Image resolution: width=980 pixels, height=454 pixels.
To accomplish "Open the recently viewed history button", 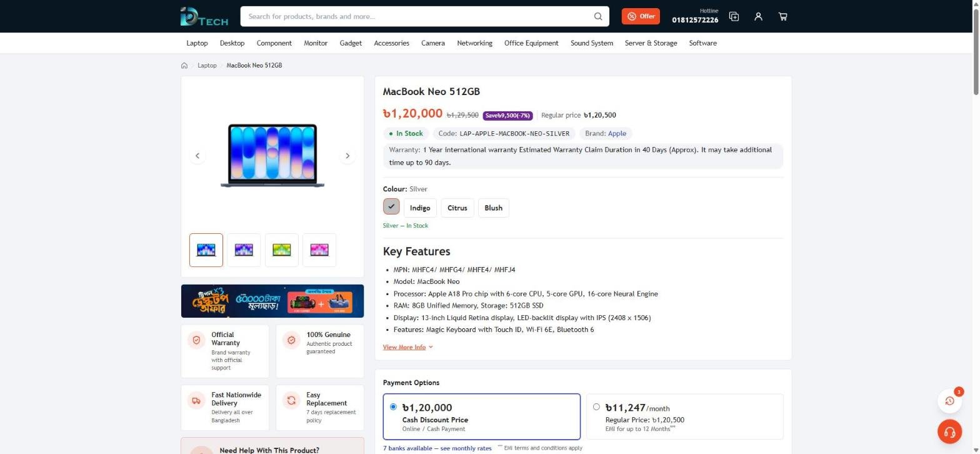I will pyautogui.click(x=949, y=401).
